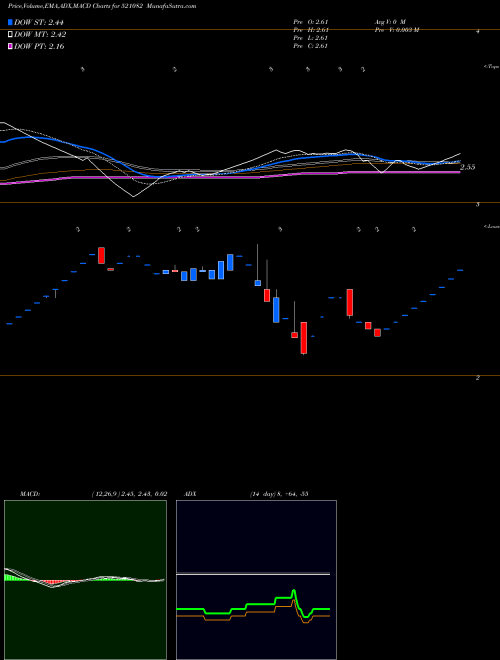Screen dimensions: 500x660
Task: Click the 'ADX' panel heading
Action: click(190, 494)
